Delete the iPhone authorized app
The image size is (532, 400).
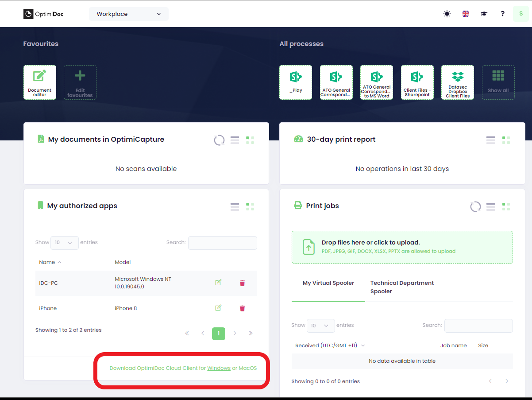pyautogui.click(x=242, y=308)
